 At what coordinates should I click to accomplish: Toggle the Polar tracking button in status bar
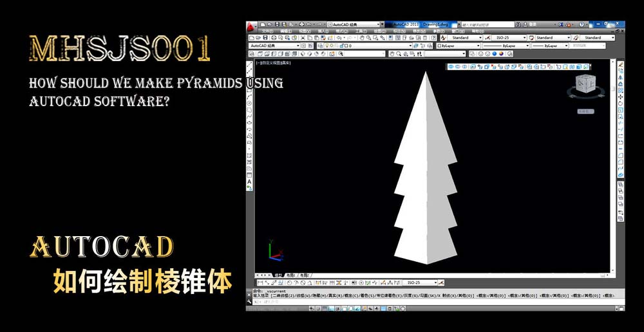coord(338,309)
